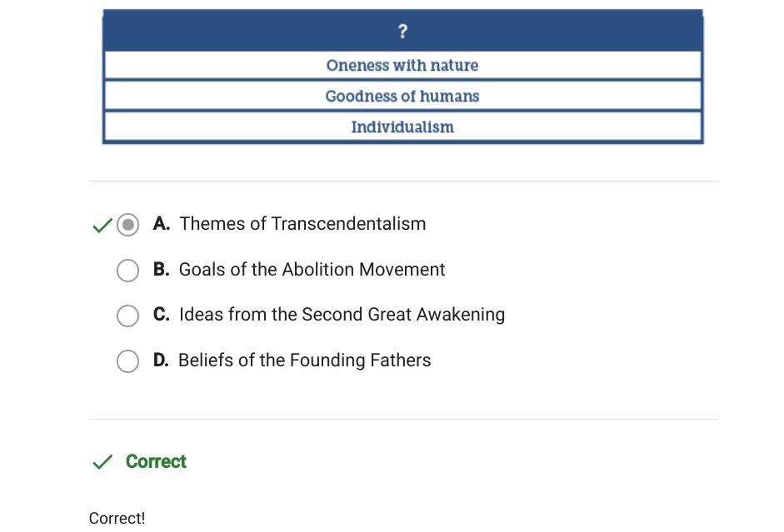Select radio button for answer C
784x532 pixels.
pyautogui.click(x=127, y=316)
